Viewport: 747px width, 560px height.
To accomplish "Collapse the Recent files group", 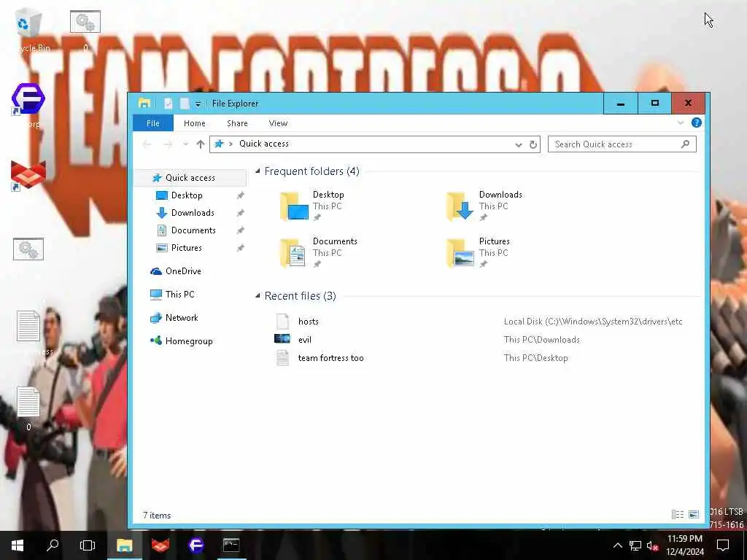I will tap(258, 296).
